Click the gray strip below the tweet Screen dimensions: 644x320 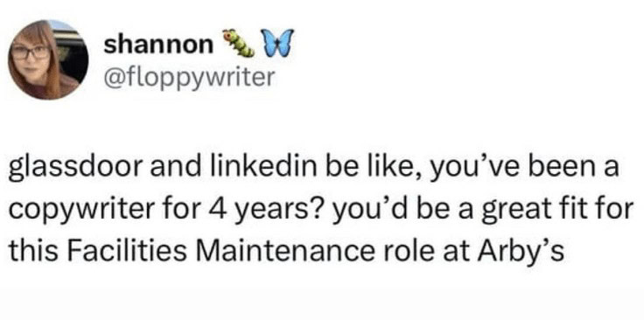(322, 305)
